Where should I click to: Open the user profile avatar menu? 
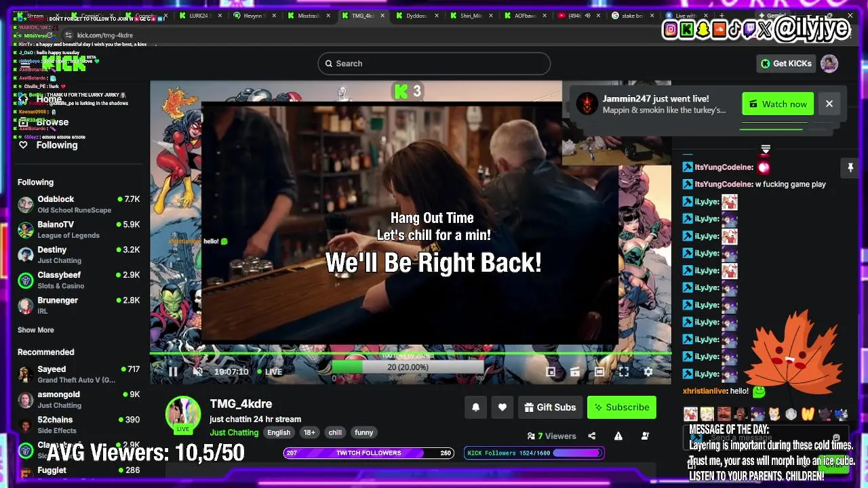pos(829,64)
